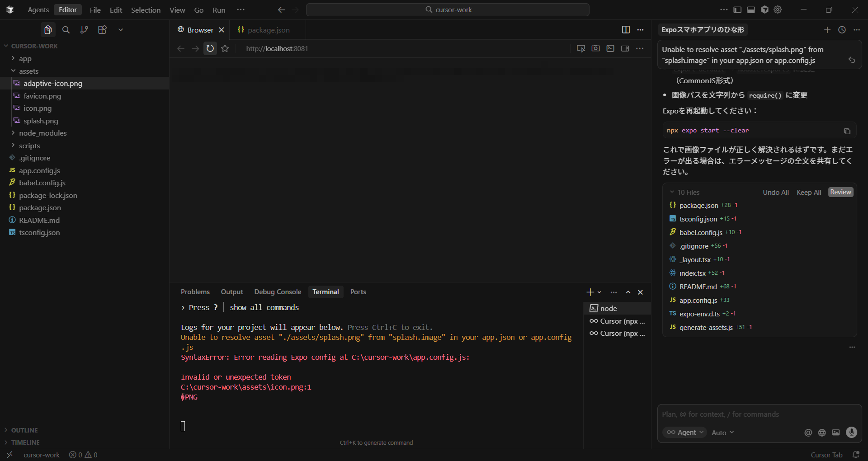Toggle the bottom panel layout icon
Viewport: 868px width, 461px height.
[x=751, y=9]
